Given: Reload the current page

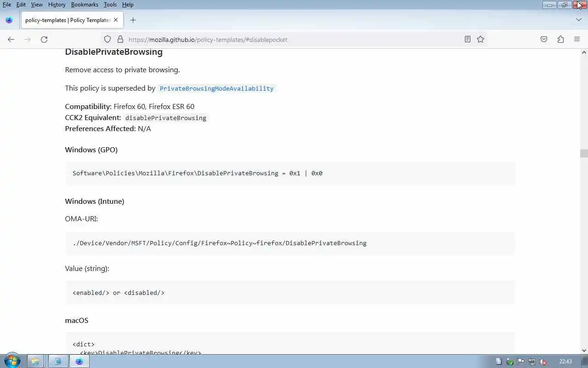Looking at the screenshot, I should click(x=44, y=40).
